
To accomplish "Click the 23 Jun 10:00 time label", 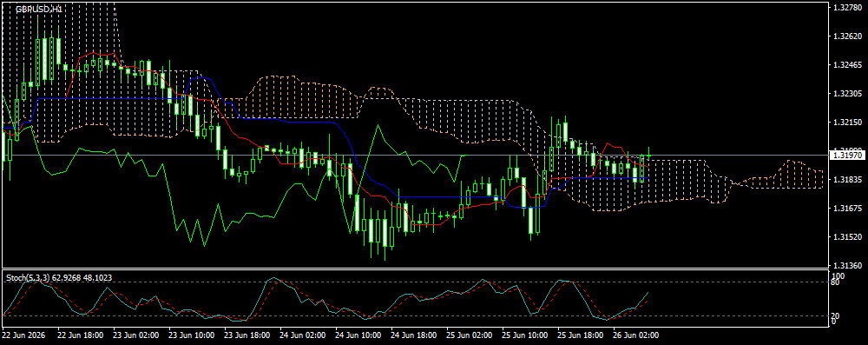I will (192, 335).
